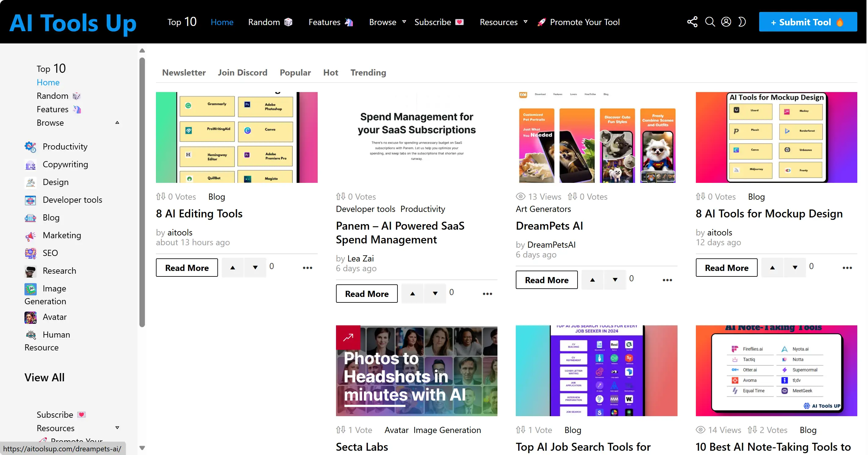Click the Image Generation category icon
Image resolution: width=868 pixels, height=455 pixels.
coord(30,289)
